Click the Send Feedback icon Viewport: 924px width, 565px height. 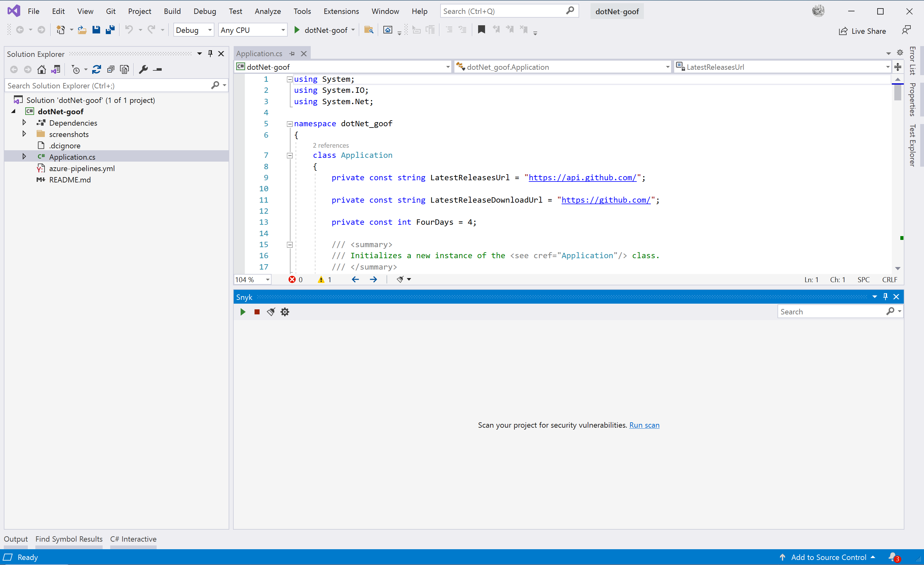click(x=906, y=30)
